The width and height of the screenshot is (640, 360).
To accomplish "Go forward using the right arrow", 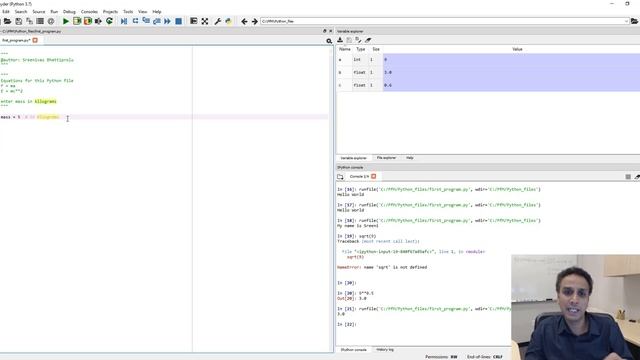I will point(254,21).
